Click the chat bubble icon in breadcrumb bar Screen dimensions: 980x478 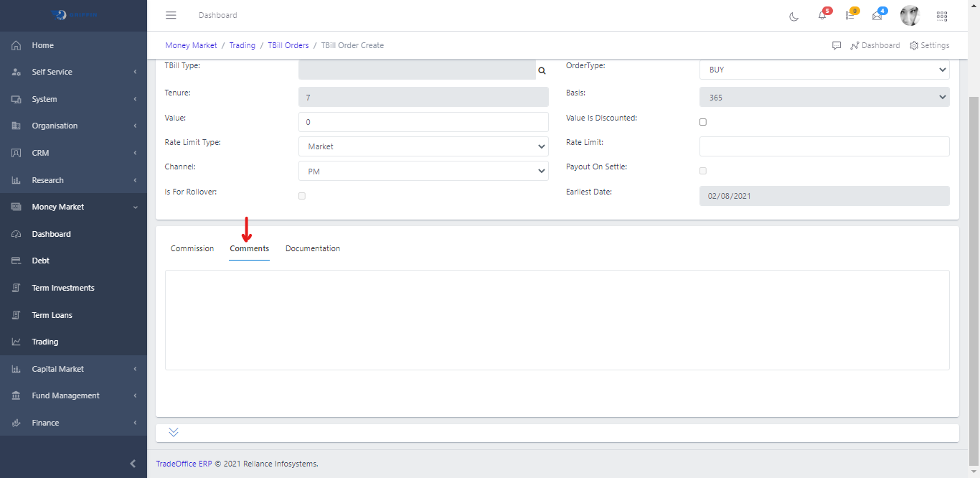(837, 45)
